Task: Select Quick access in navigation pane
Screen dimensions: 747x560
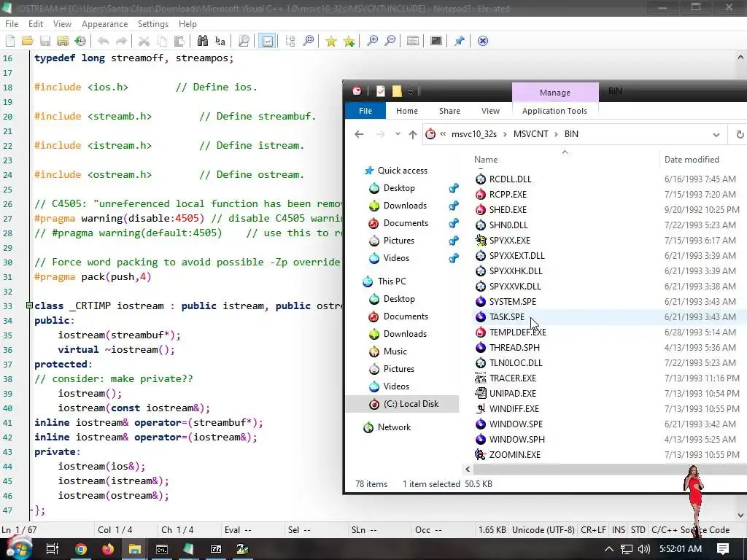Action: (403, 171)
